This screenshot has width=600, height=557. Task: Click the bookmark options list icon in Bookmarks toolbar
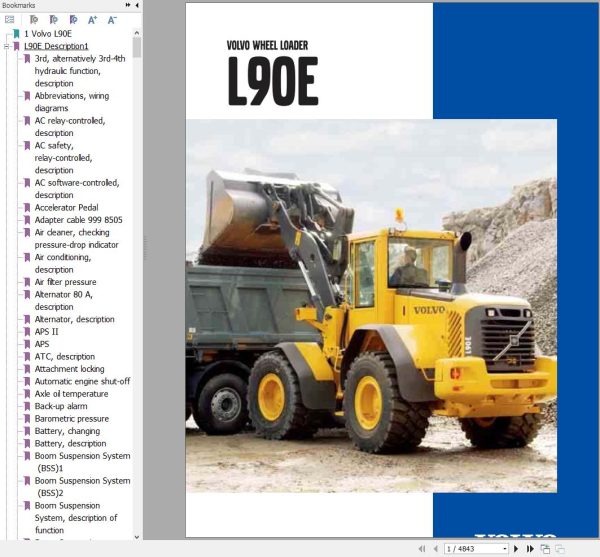(x=10, y=20)
